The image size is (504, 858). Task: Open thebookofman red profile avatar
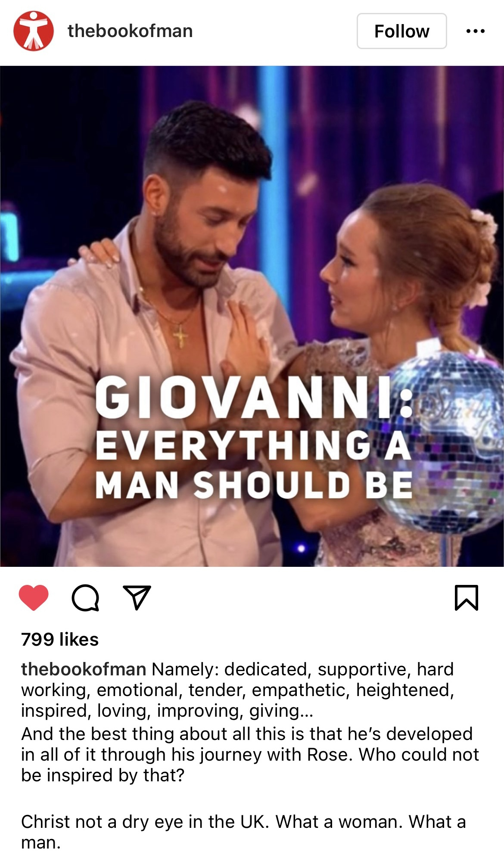click(34, 31)
